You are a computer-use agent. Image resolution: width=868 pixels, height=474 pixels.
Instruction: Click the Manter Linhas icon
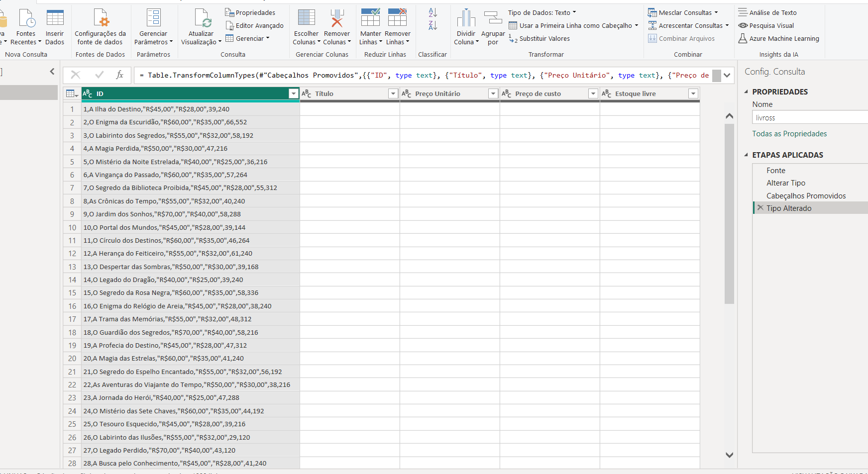[371, 18]
